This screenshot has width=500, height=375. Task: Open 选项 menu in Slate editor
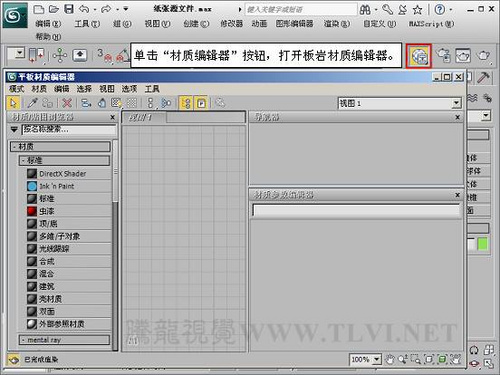point(129,89)
